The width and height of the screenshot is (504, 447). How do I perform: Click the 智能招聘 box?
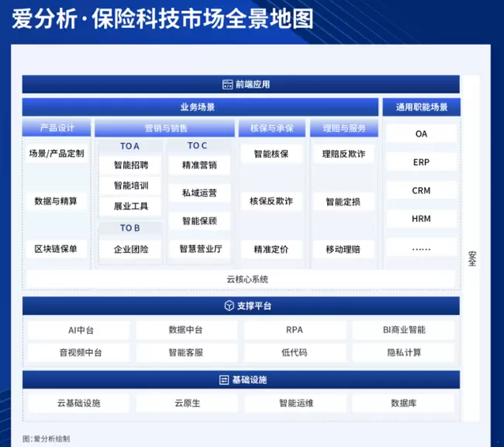(x=130, y=165)
